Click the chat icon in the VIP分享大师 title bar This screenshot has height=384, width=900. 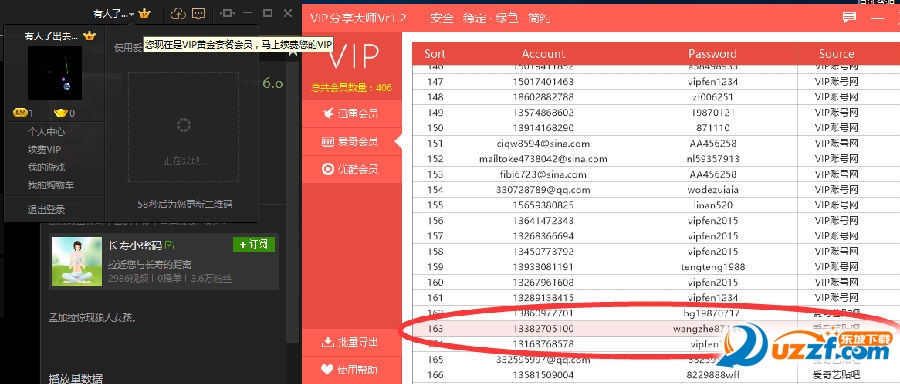[x=849, y=18]
